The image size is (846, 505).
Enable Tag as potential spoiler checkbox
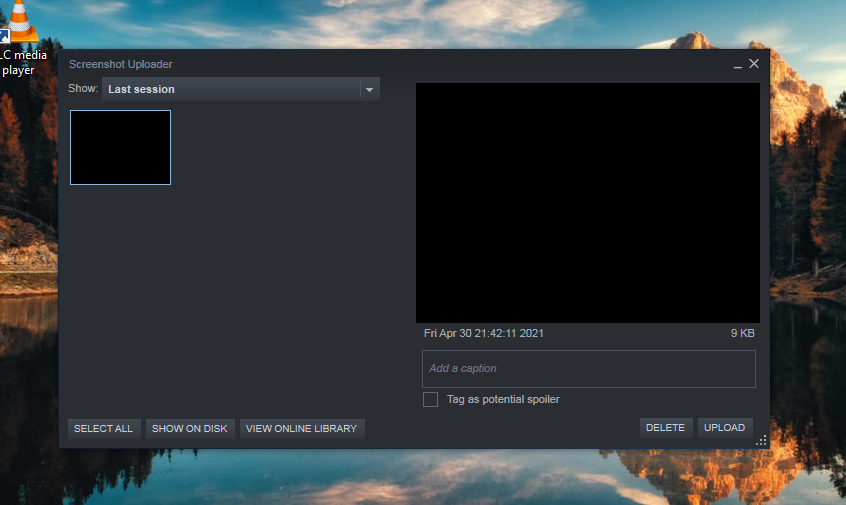pyautogui.click(x=430, y=400)
